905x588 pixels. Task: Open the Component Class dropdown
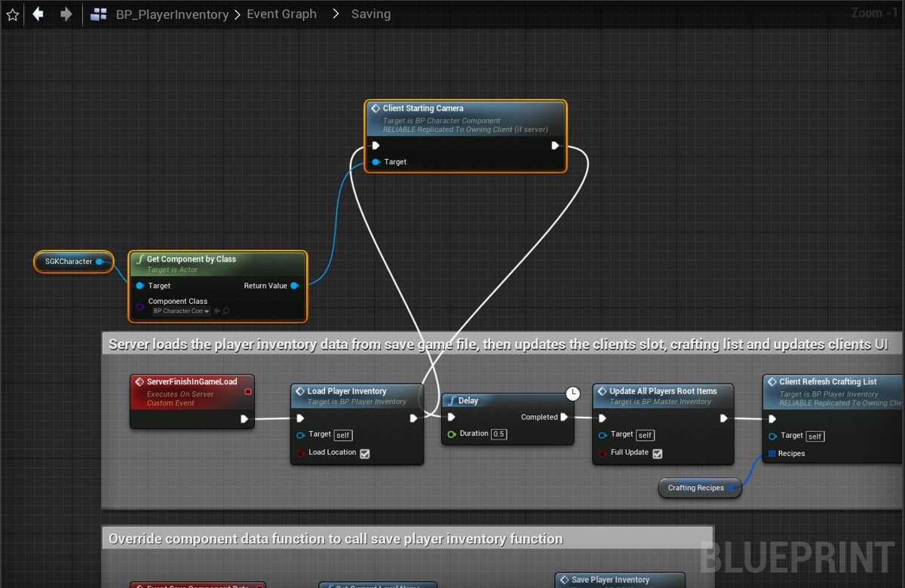pyautogui.click(x=181, y=311)
